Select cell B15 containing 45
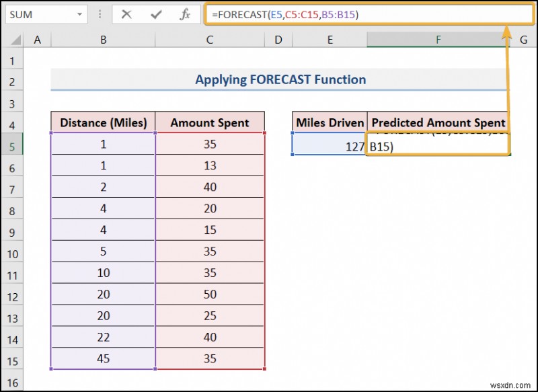Screen dimensions: 538x392 tap(102, 359)
